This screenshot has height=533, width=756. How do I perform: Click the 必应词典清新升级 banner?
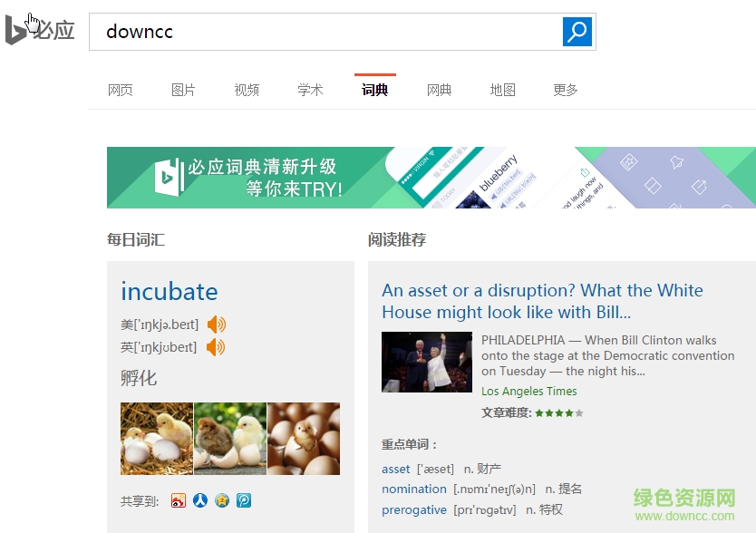(431, 178)
